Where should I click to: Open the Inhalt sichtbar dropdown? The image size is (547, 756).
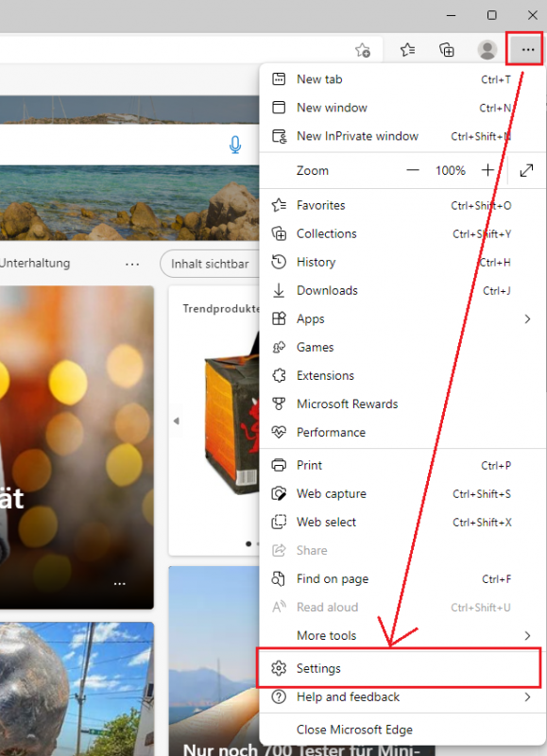210,264
